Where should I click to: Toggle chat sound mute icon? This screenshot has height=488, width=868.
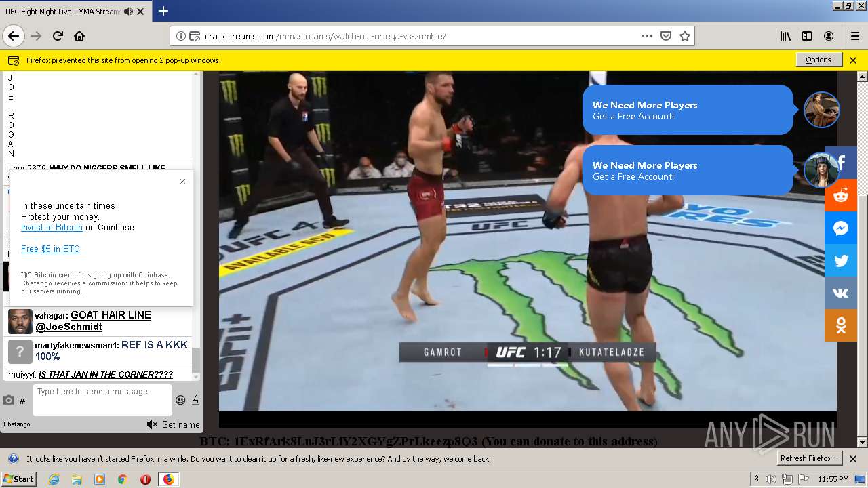[x=153, y=424]
